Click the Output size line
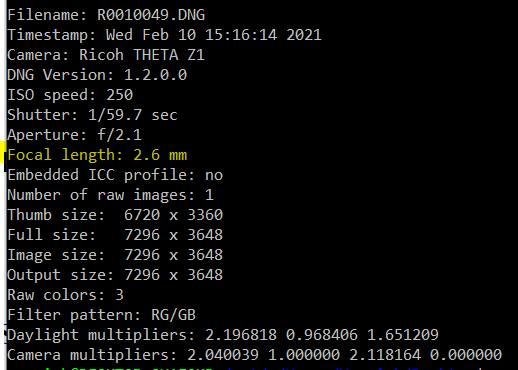 (x=115, y=275)
